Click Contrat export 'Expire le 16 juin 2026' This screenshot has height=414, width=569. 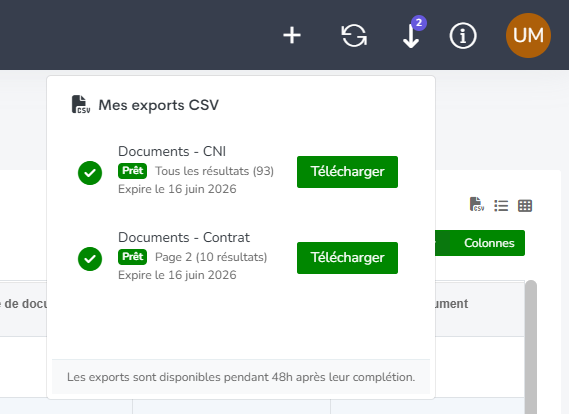pyautogui.click(x=177, y=275)
